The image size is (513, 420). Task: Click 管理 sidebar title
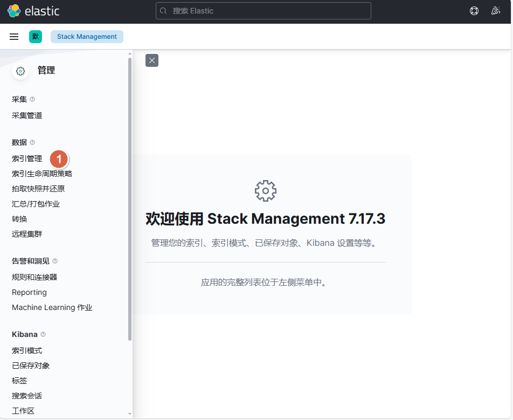click(46, 71)
